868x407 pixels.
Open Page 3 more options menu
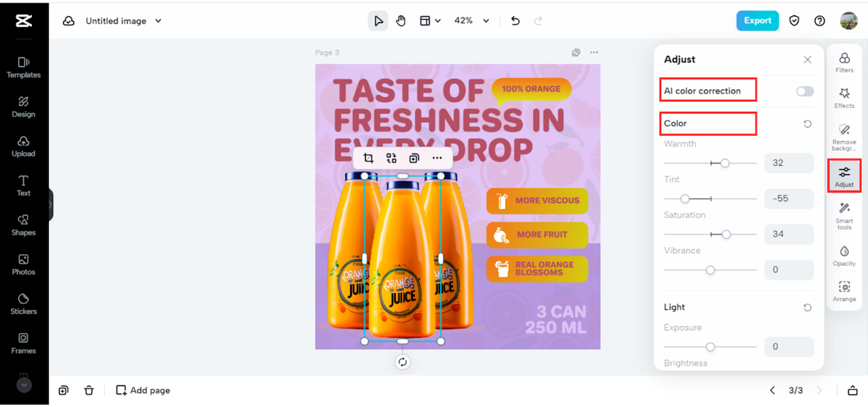coord(595,52)
